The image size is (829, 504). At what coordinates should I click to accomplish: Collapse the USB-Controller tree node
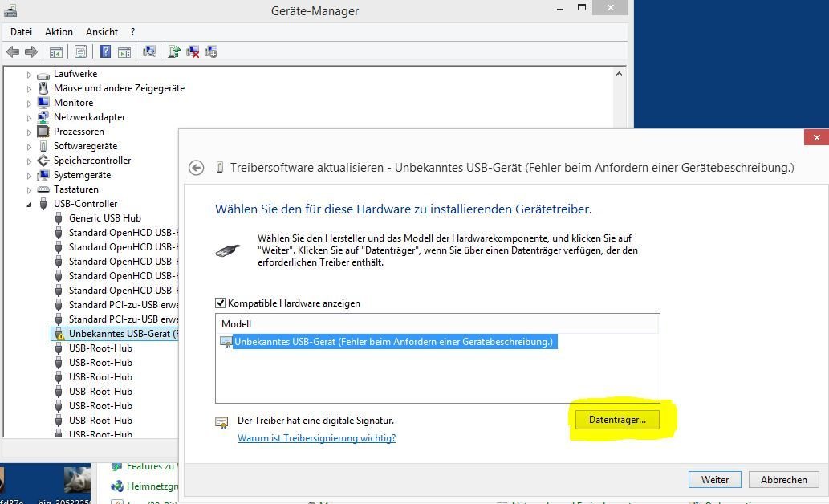click(30, 204)
